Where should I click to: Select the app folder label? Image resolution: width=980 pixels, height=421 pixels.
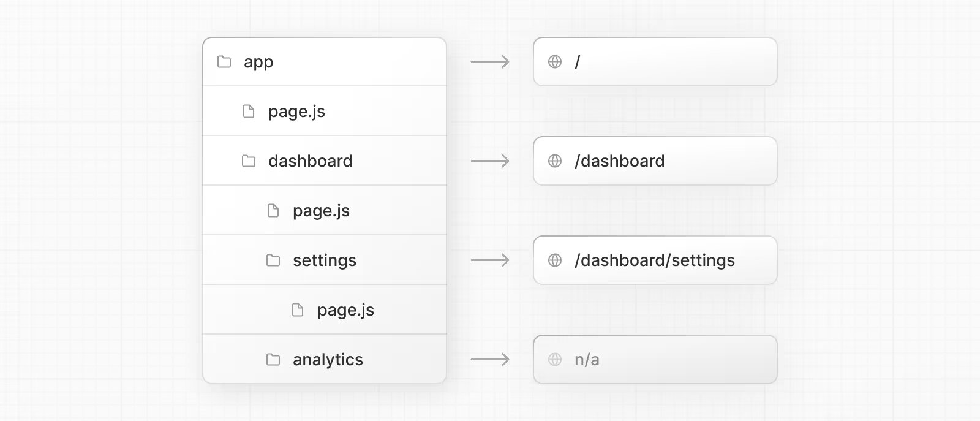pyautogui.click(x=258, y=63)
